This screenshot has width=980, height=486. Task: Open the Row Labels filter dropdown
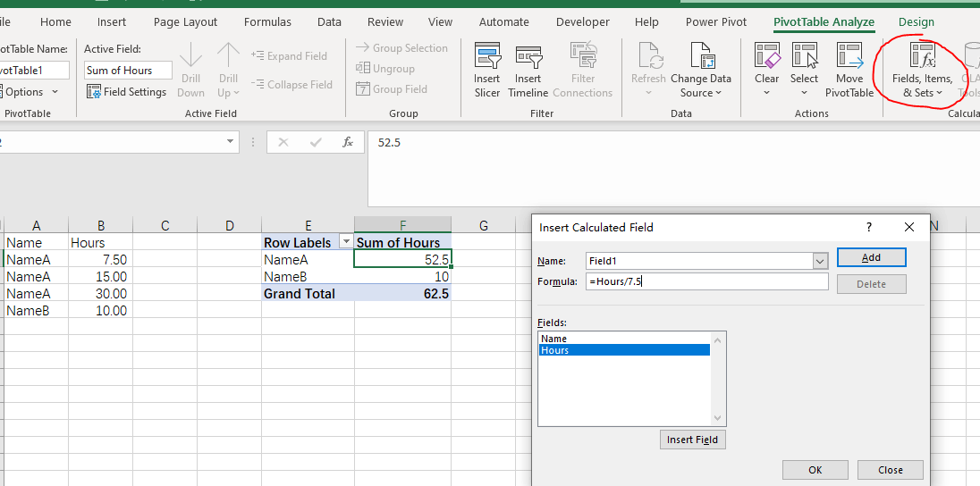click(x=345, y=242)
